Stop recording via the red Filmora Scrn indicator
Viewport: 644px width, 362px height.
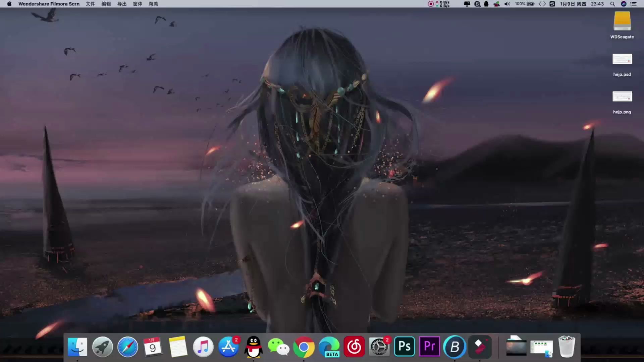tap(430, 4)
